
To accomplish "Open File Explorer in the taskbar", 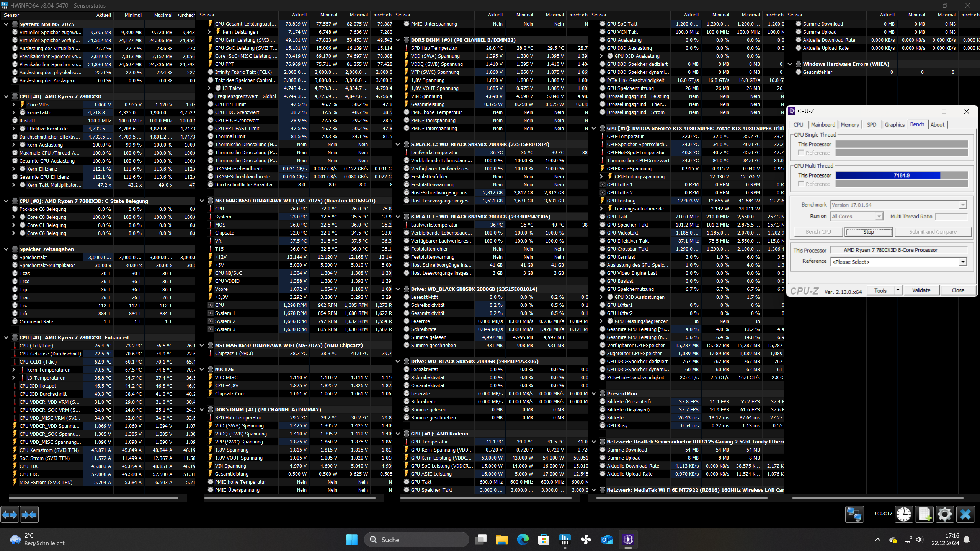I will [501, 540].
